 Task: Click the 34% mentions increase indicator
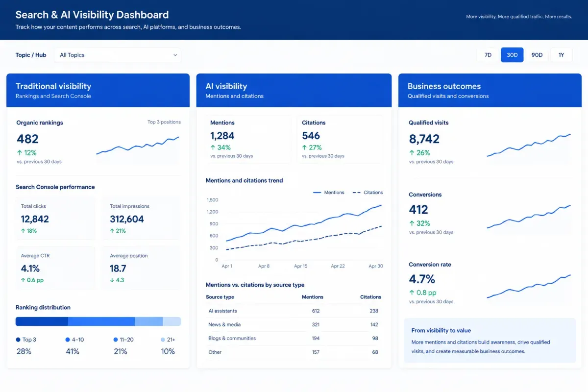[x=220, y=147]
